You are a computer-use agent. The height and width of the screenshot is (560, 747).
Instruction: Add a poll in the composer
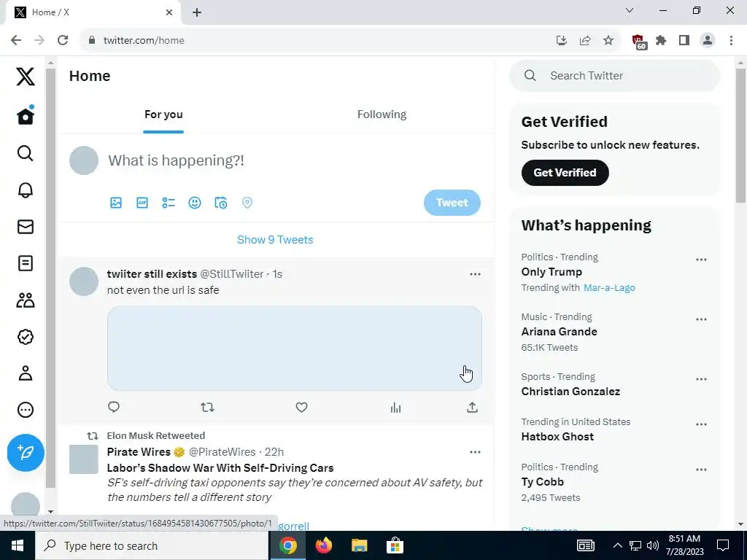(169, 203)
